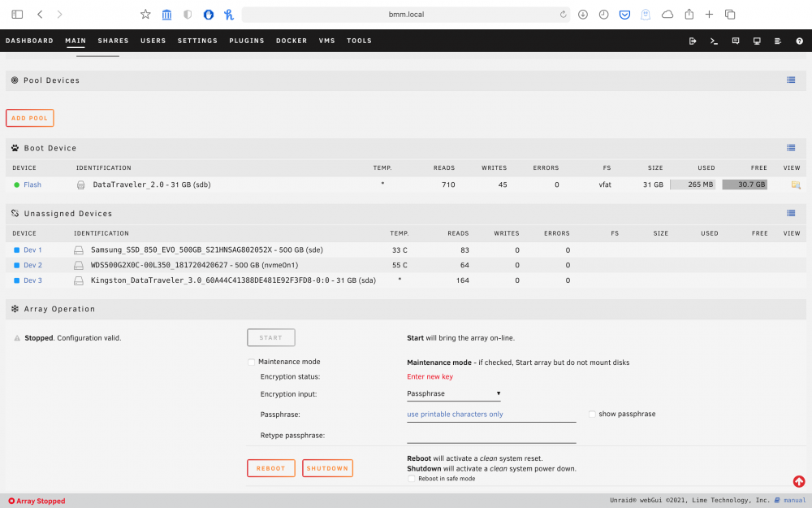Click the bmm.local address bar
This screenshot has height=508, width=812.
pyautogui.click(x=406, y=15)
